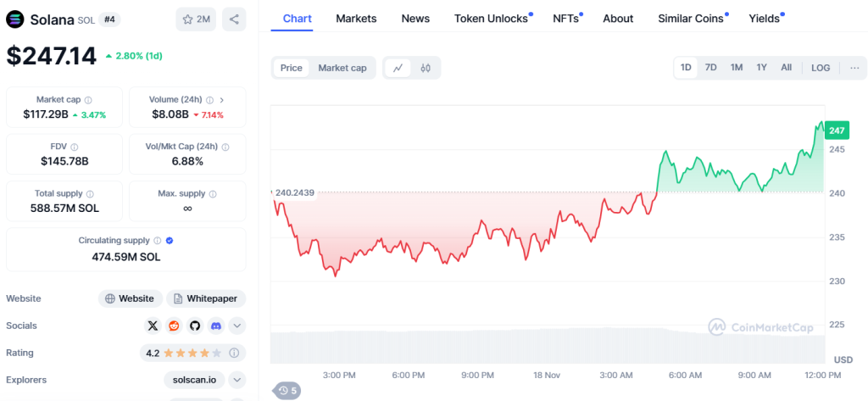Image resolution: width=868 pixels, height=401 pixels.
Task: Add Solana to watchlist with star button
Action: coord(196,19)
